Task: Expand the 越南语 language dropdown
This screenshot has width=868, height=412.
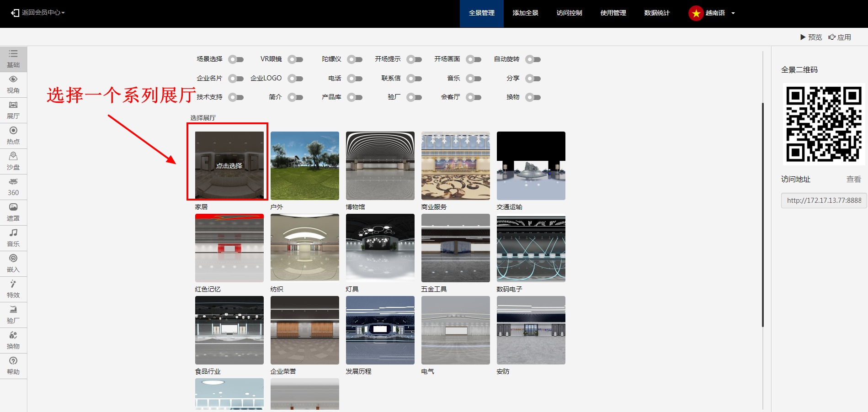Action: 714,13
